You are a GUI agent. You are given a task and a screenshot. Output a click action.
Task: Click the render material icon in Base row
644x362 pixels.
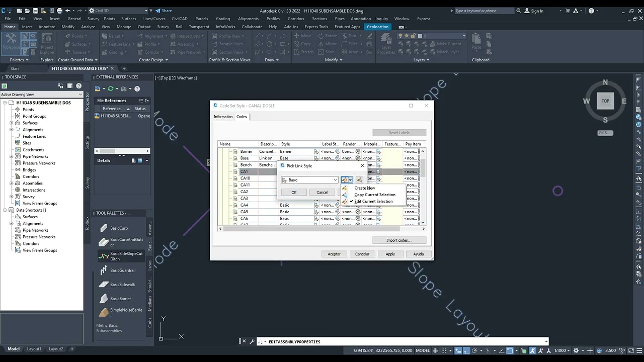coord(358,158)
